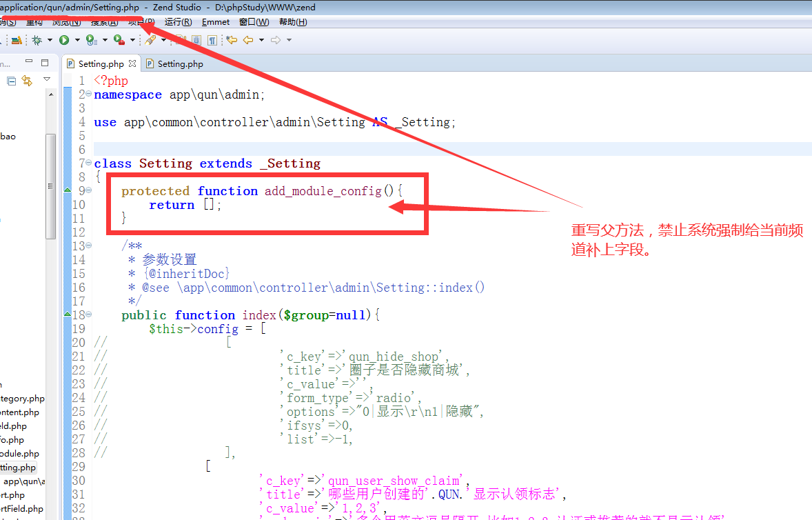812x520 pixels.
Task: Click the Debug bug icon
Action: click(37, 40)
